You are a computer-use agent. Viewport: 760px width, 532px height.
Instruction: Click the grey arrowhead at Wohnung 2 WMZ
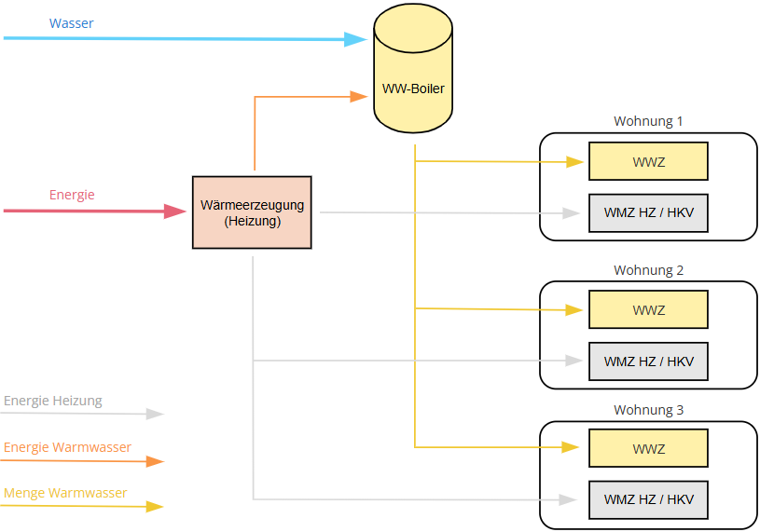click(573, 361)
